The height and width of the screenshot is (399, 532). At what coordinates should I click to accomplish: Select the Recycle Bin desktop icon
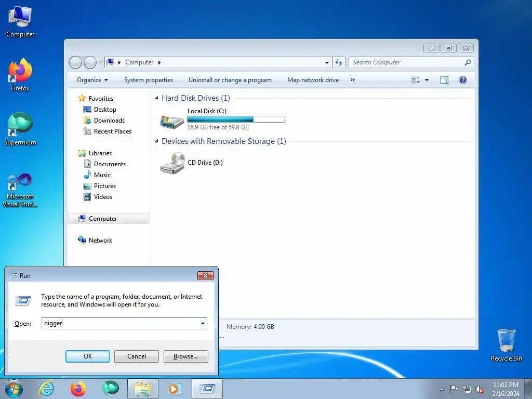coord(506,345)
